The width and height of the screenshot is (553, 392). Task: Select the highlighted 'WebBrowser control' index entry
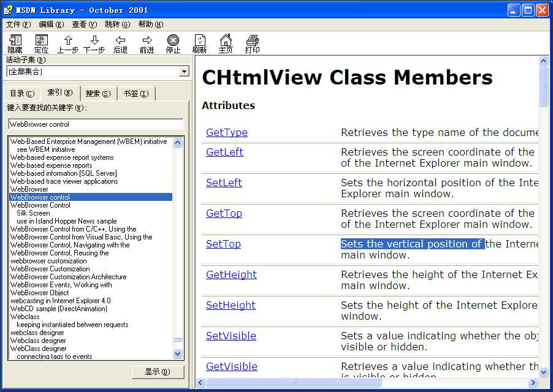coord(91,197)
